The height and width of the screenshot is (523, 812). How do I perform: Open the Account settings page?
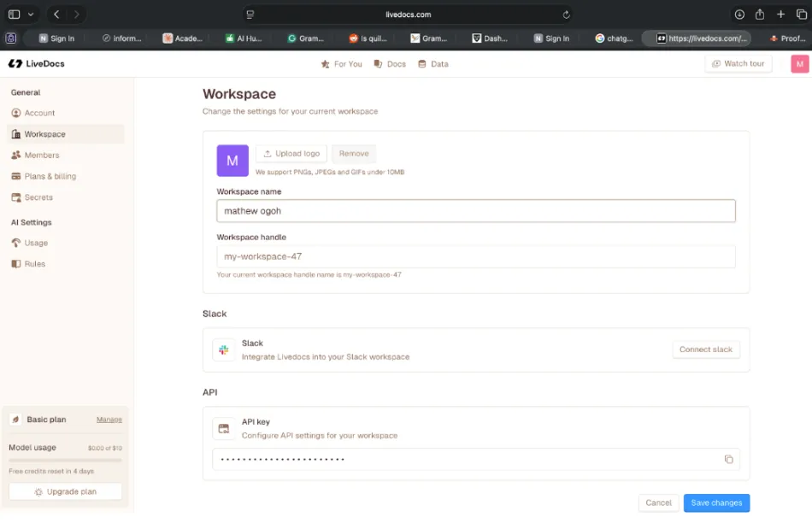click(x=39, y=113)
